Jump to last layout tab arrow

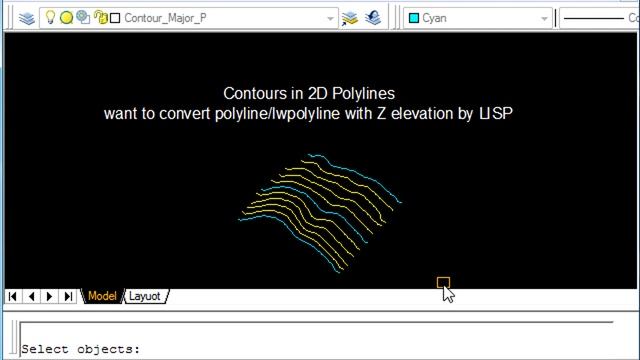pos(68,296)
